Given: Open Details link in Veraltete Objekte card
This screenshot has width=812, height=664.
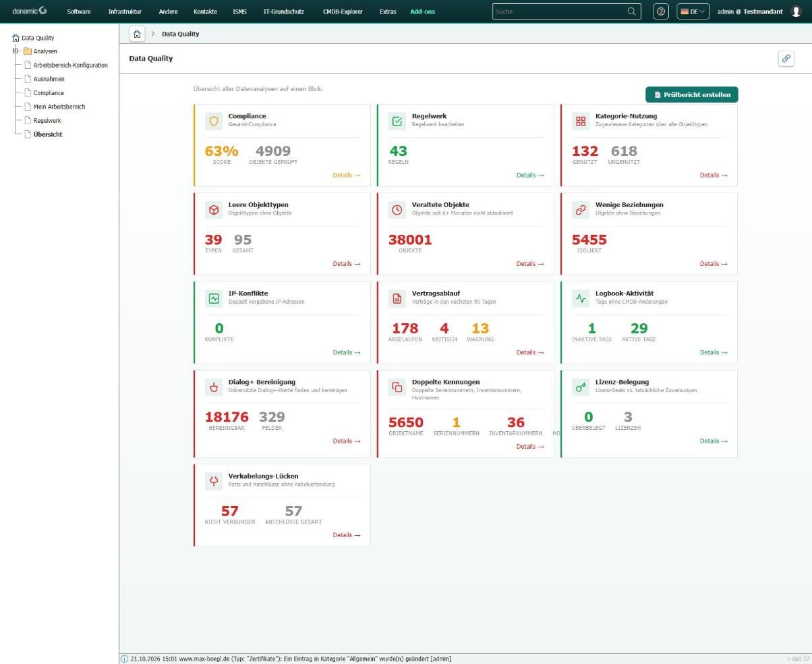Looking at the screenshot, I should (530, 264).
